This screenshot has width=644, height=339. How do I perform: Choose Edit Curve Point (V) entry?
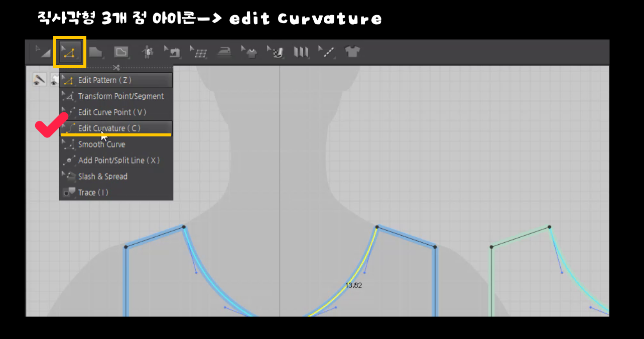[116, 112]
